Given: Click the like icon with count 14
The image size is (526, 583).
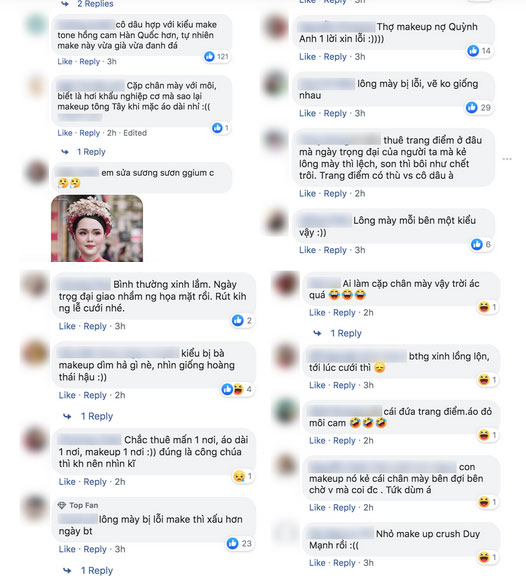Looking at the screenshot, I should coord(473,51).
